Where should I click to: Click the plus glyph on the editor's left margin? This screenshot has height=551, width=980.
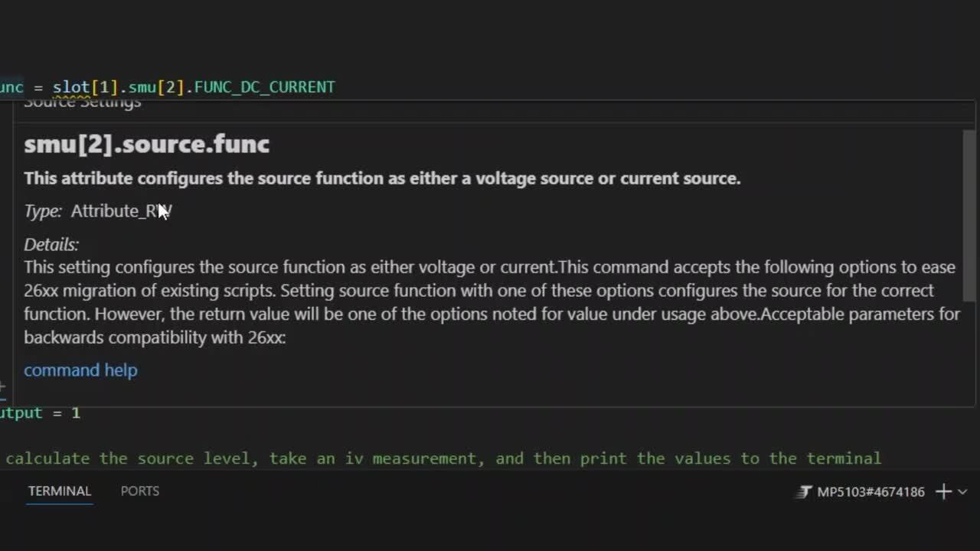tap(3, 386)
